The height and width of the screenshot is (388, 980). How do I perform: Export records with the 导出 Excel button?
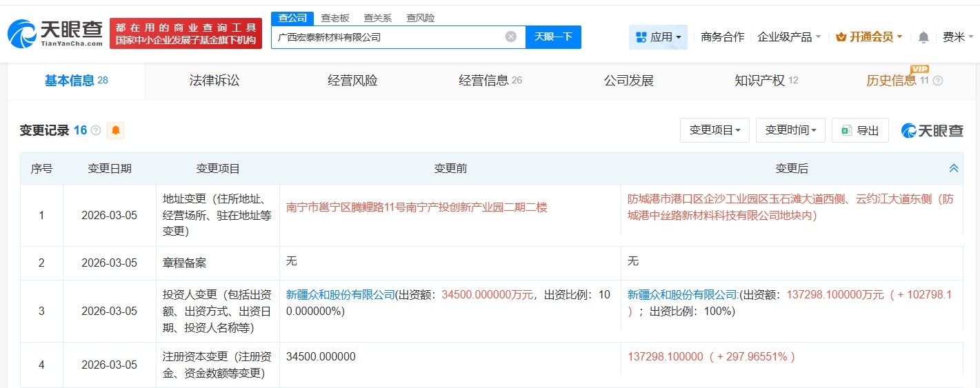coord(860,130)
